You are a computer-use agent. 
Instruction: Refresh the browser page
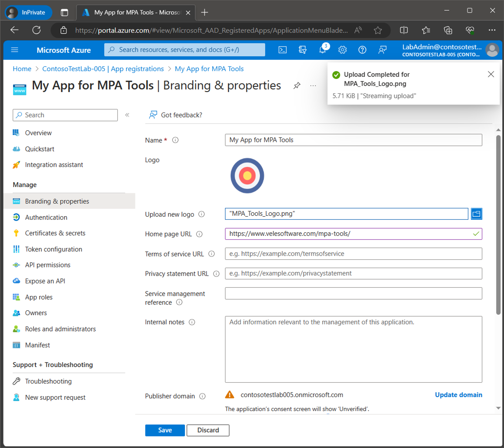(x=37, y=30)
